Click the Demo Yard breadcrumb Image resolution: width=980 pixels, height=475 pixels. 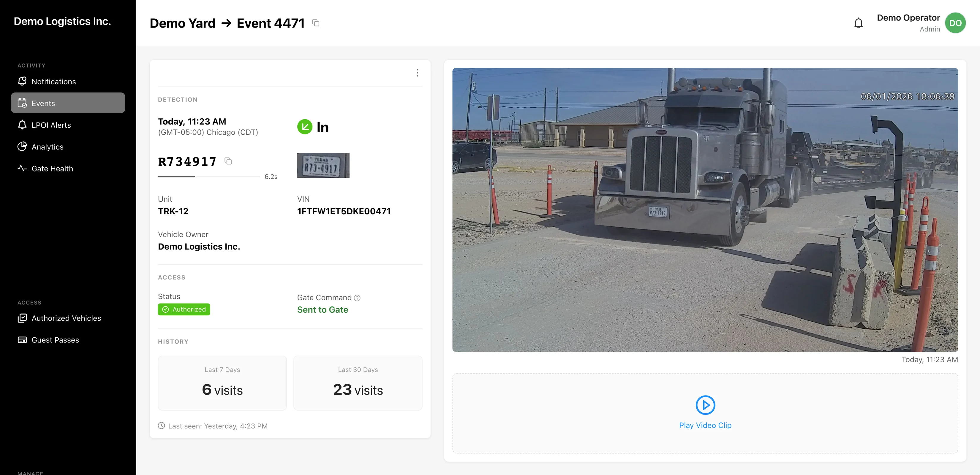coord(183,23)
